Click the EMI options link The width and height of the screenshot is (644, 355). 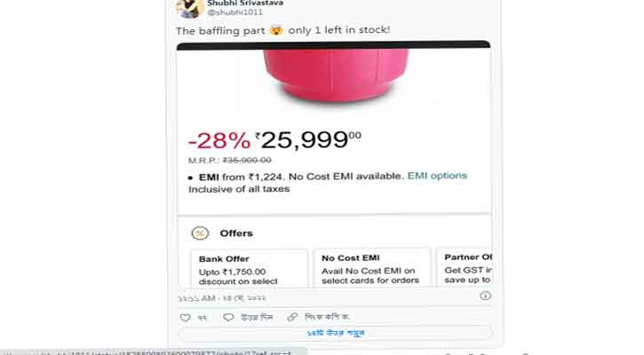pyautogui.click(x=437, y=176)
